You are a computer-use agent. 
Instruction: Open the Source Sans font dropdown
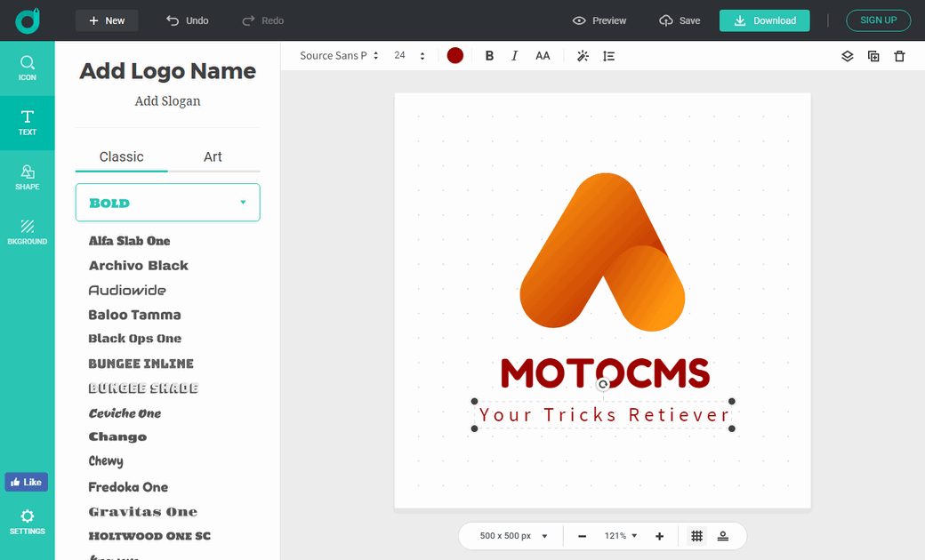pos(339,56)
